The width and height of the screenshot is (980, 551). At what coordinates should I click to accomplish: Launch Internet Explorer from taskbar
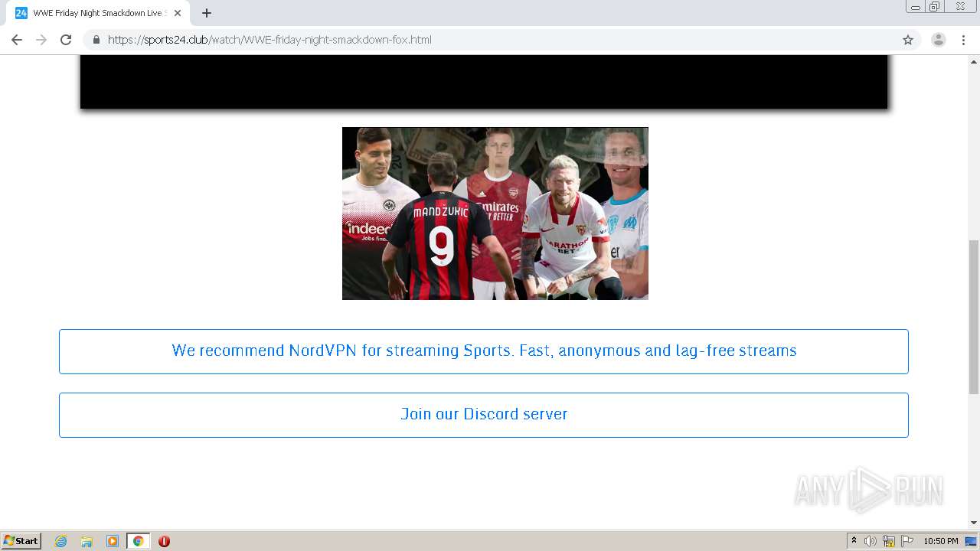click(61, 541)
